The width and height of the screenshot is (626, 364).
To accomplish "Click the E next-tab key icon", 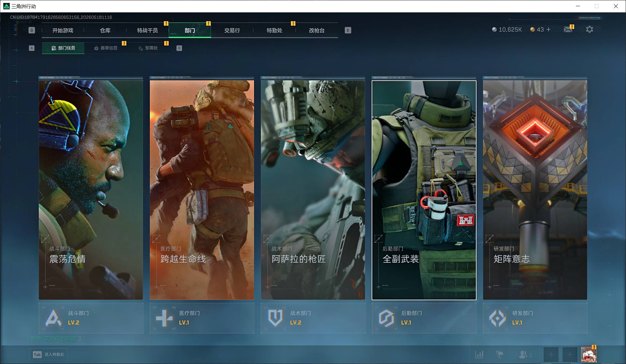I will [348, 30].
